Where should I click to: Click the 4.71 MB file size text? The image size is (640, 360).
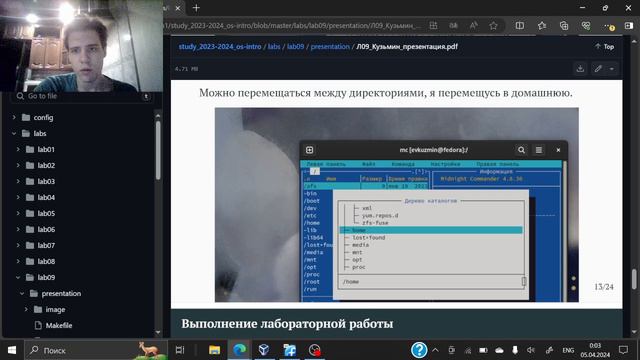pos(187,69)
